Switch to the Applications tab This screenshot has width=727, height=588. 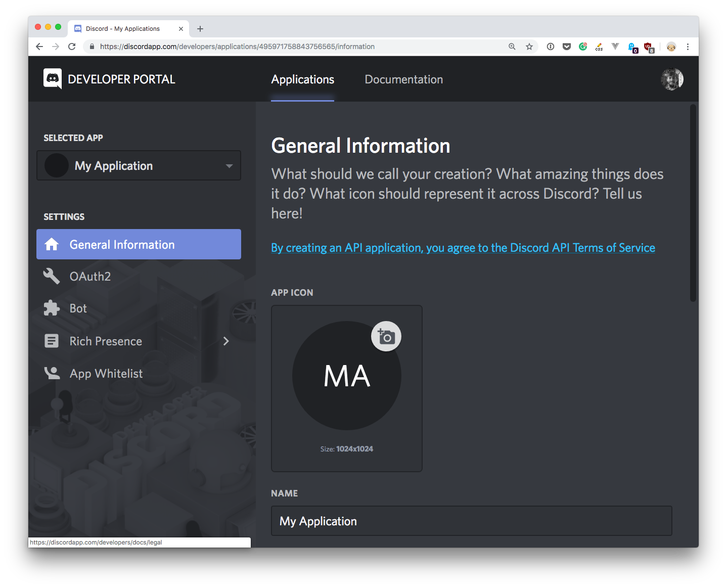pyautogui.click(x=302, y=79)
